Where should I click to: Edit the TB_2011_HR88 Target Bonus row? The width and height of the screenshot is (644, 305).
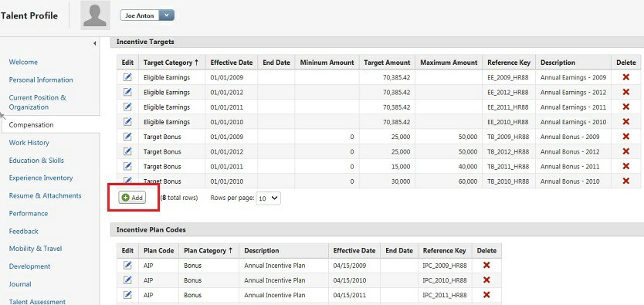(x=127, y=166)
